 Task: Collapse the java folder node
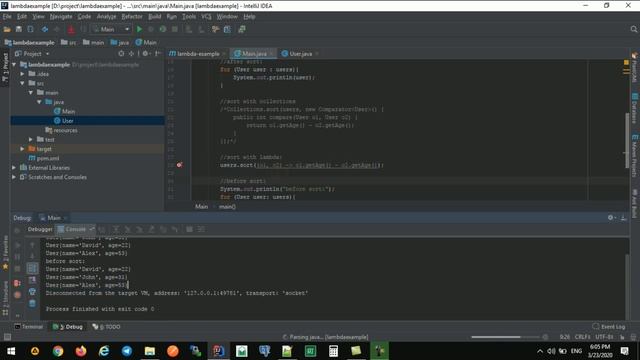tap(40, 102)
